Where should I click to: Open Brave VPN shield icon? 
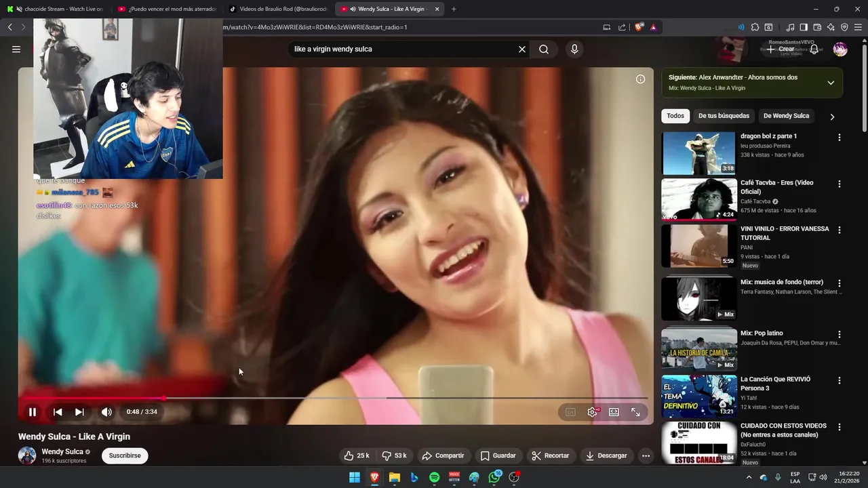(x=844, y=27)
